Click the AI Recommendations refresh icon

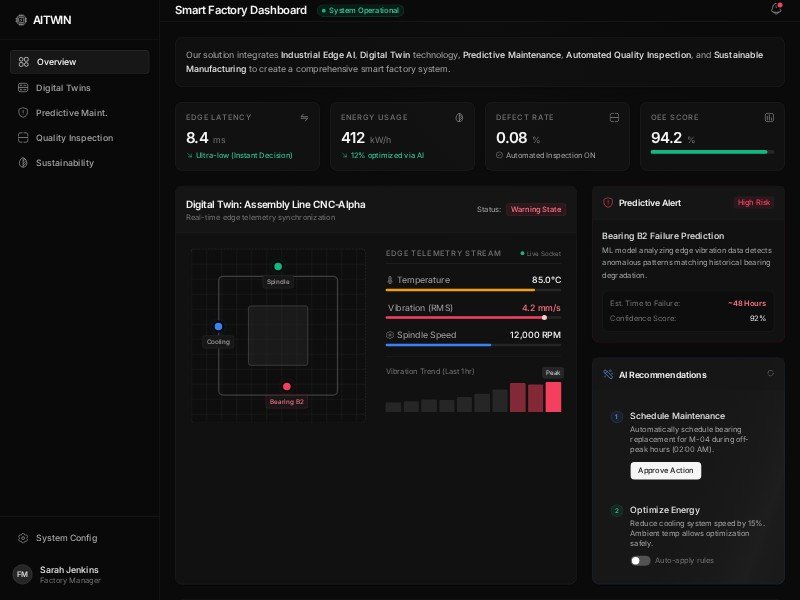pyautogui.click(x=770, y=373)
